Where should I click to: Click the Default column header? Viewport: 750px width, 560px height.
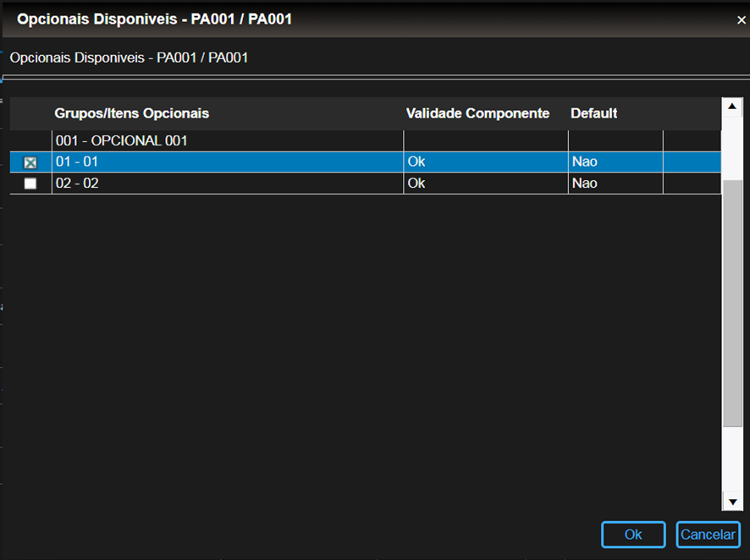click(x=593, y=113)
